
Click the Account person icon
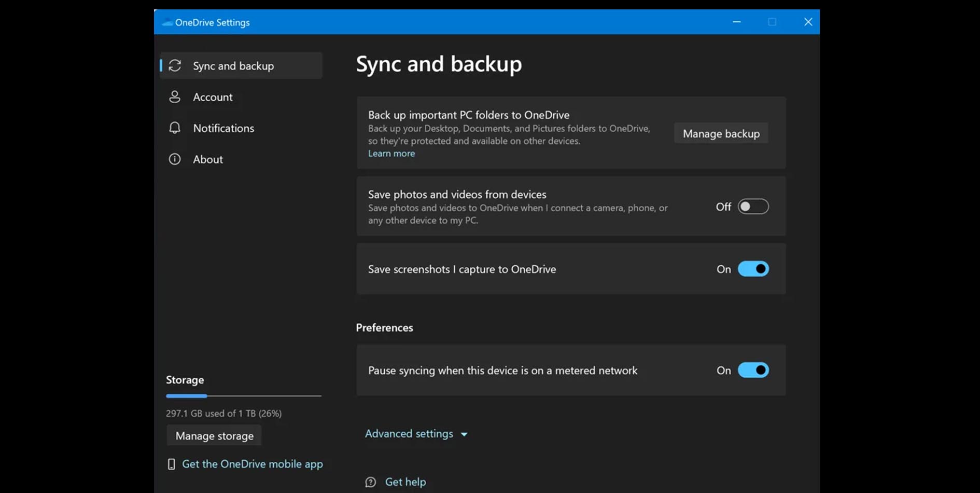175,97
